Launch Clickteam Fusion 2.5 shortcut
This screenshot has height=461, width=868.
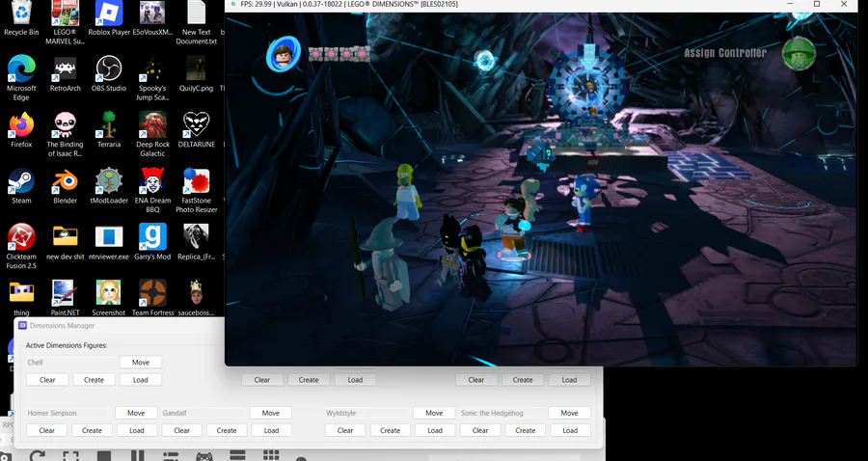tap(21, 247)
